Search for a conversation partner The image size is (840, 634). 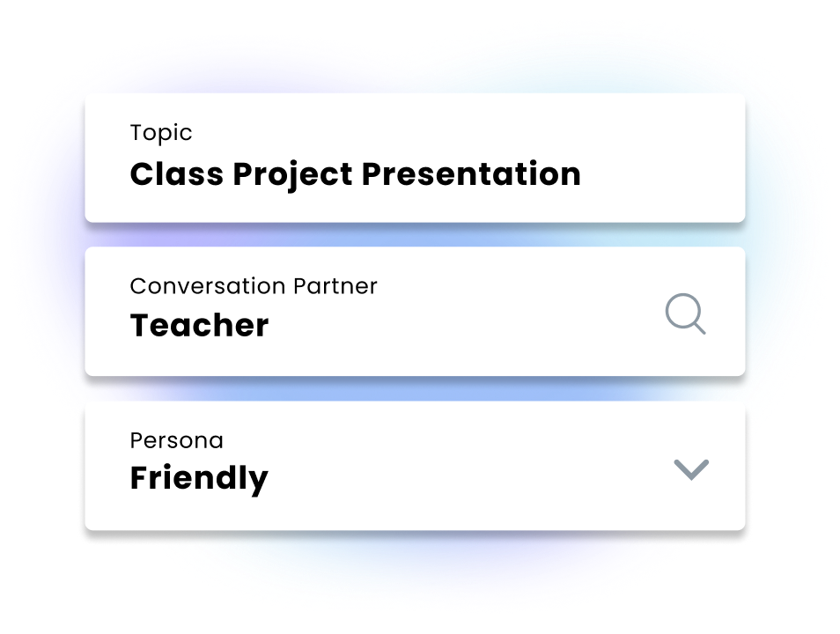(685, 313)
